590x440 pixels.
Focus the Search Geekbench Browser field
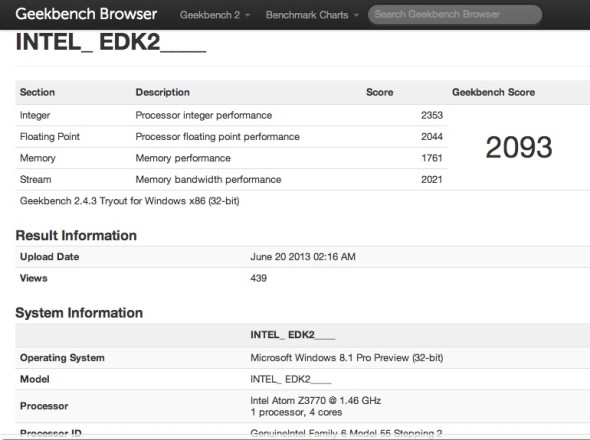[455, 15]
